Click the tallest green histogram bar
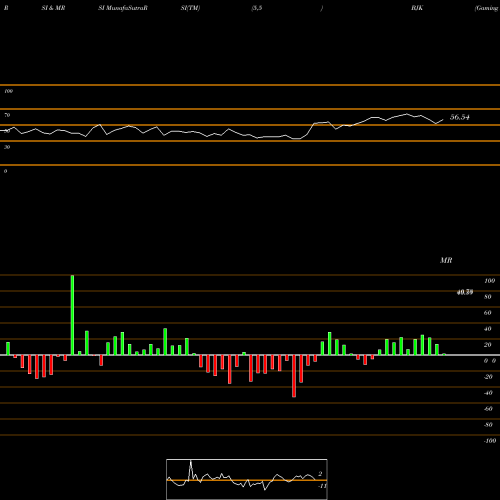Viewport: 500px width, 500px height. click(x=72, y=315)
